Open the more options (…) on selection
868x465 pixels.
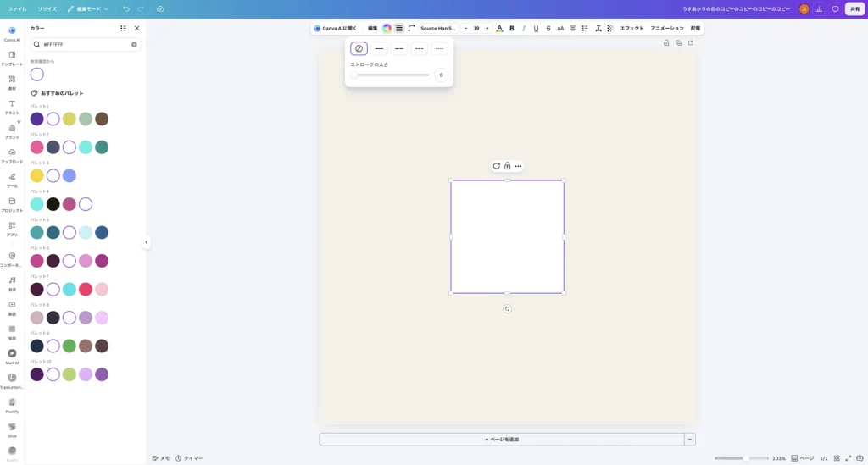click(518, 166)
